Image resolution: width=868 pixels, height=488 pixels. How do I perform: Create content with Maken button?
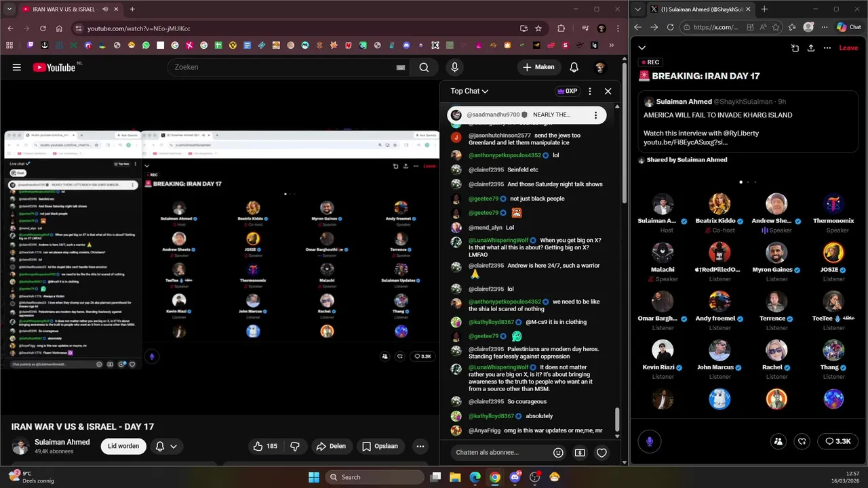pyautogui.click(x=538, y=67)
